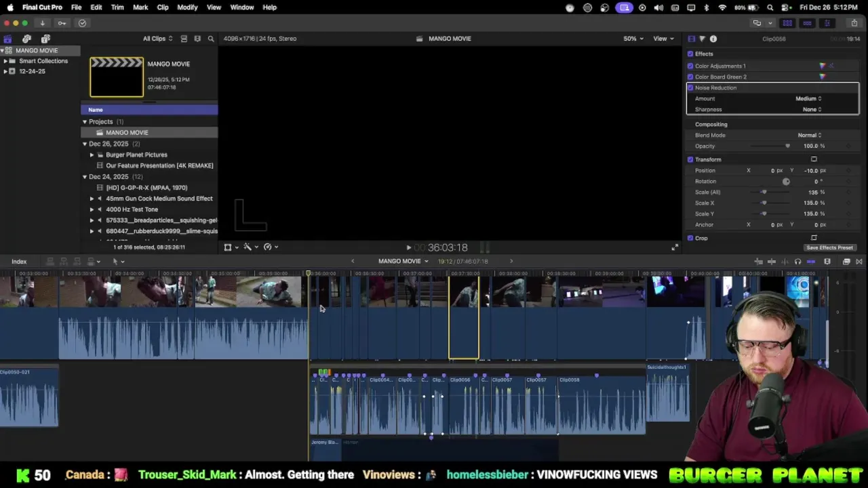
Task: Open the Effects browser icon in timeline bar
Action: pos(846,262)
